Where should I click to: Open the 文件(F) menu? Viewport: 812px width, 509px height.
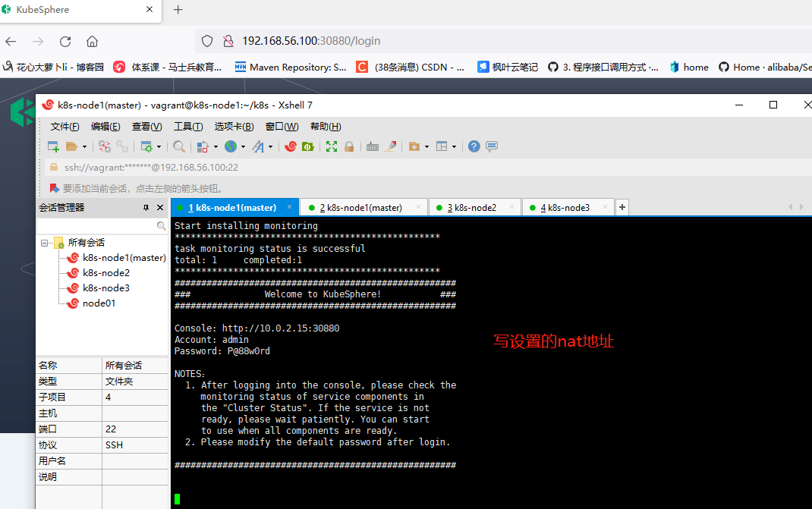click(x=65, y=127)
